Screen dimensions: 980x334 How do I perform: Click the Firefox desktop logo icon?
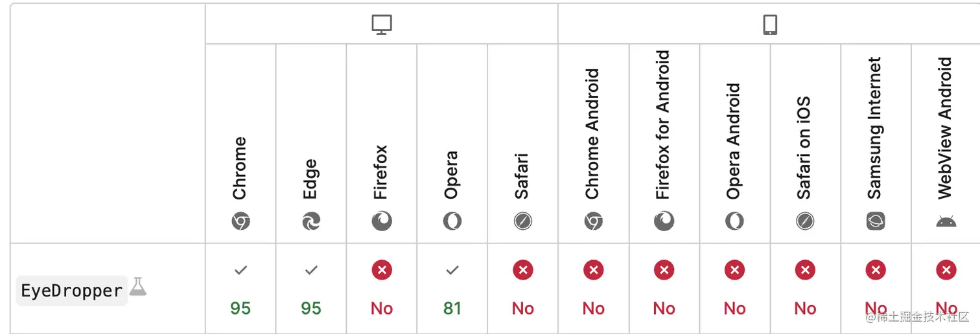coord(382,222)
